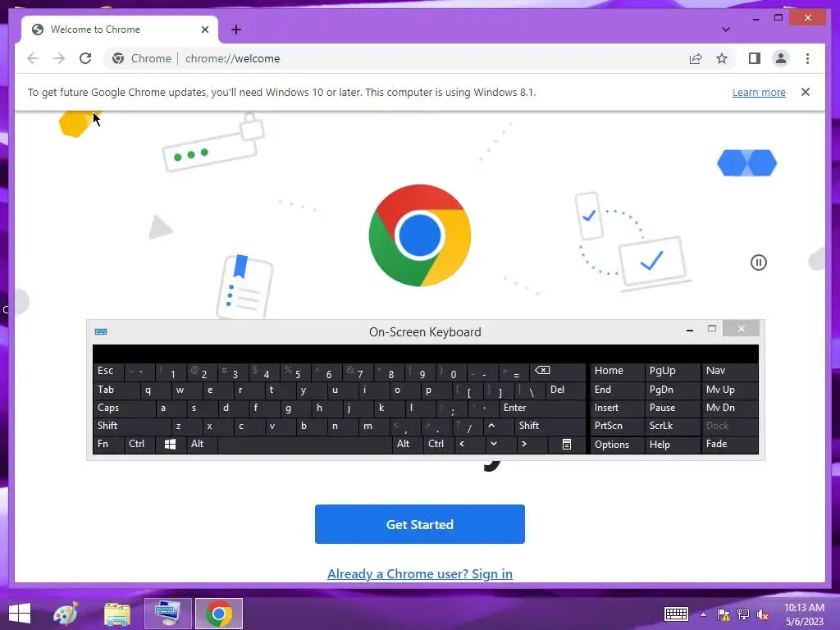Bookmark this tab with the star icon
Viewport: 840px width, 630px height.
pyautogui.click(x=722, y=58)
